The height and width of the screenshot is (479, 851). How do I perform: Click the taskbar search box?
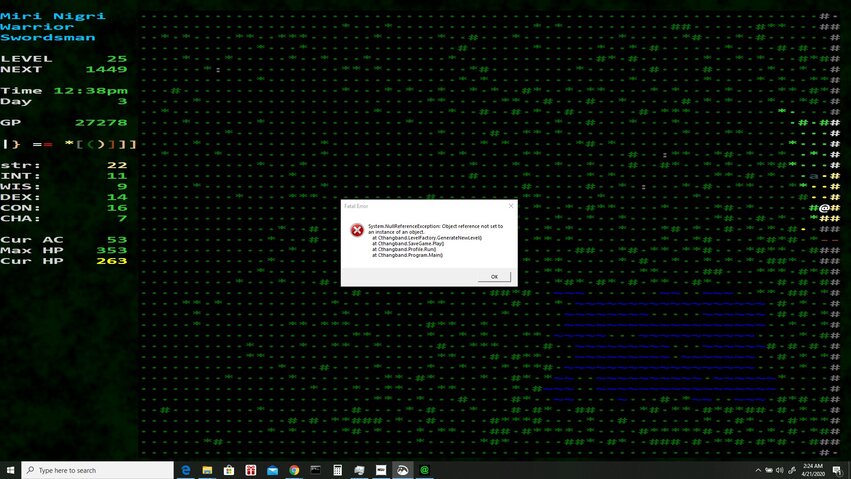coord(95,469)
